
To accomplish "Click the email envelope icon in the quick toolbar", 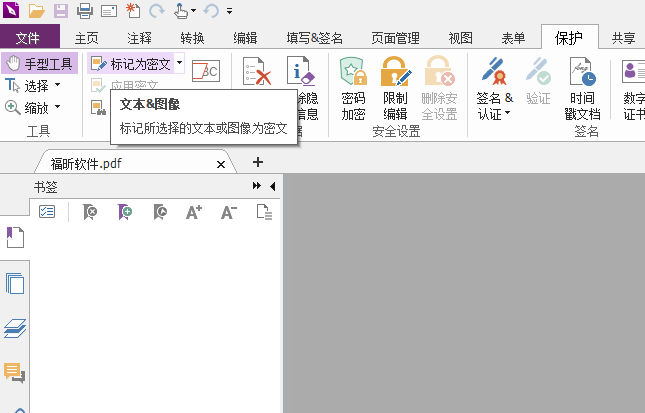I will (109, 11).
